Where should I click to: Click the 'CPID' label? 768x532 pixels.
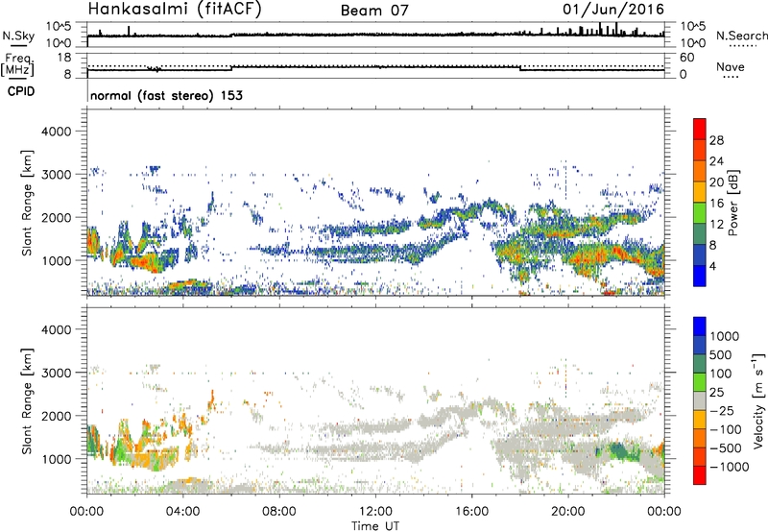(21, 91)
